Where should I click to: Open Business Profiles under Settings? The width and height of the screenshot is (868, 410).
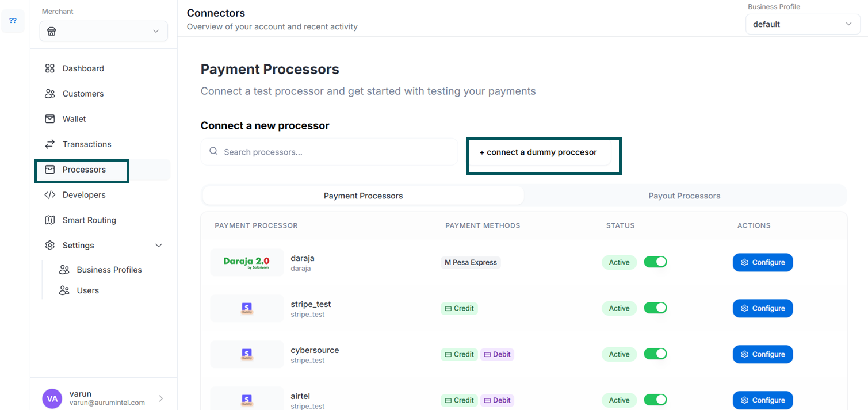109,270
